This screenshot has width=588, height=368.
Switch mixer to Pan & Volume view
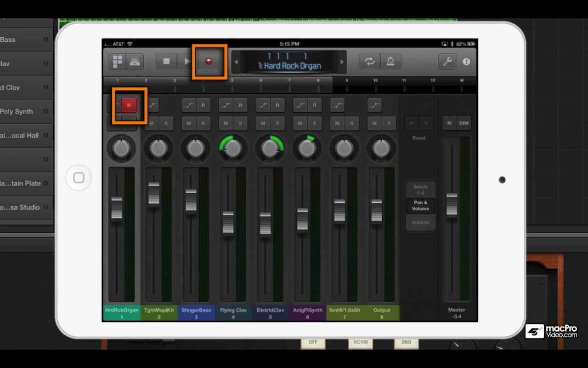tap(420, 206)
